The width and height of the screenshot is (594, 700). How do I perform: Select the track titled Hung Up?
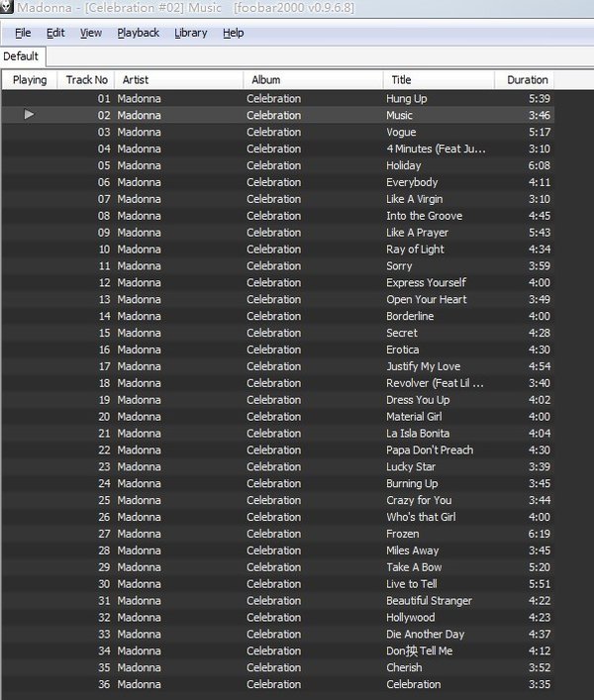pyautogui.click(x=278, y=98)
